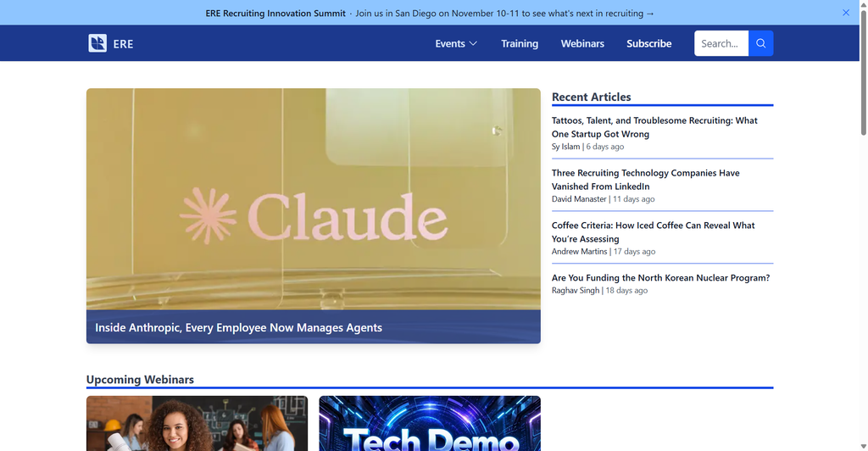Viewport: 868px width, 451px height.
Task: Click the ERE text beside the logo
Action: click(123, 44)
